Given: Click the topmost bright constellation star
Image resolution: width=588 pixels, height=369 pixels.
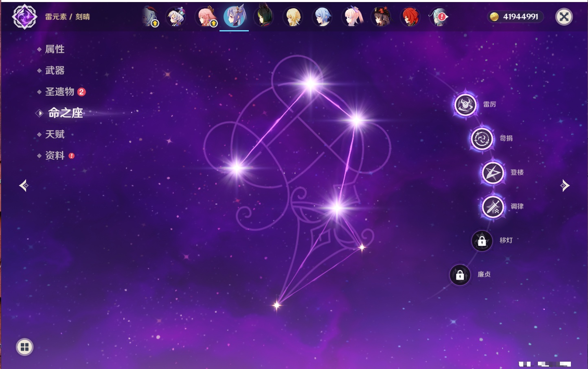Looking at the screenshot, I should [311, 84].
